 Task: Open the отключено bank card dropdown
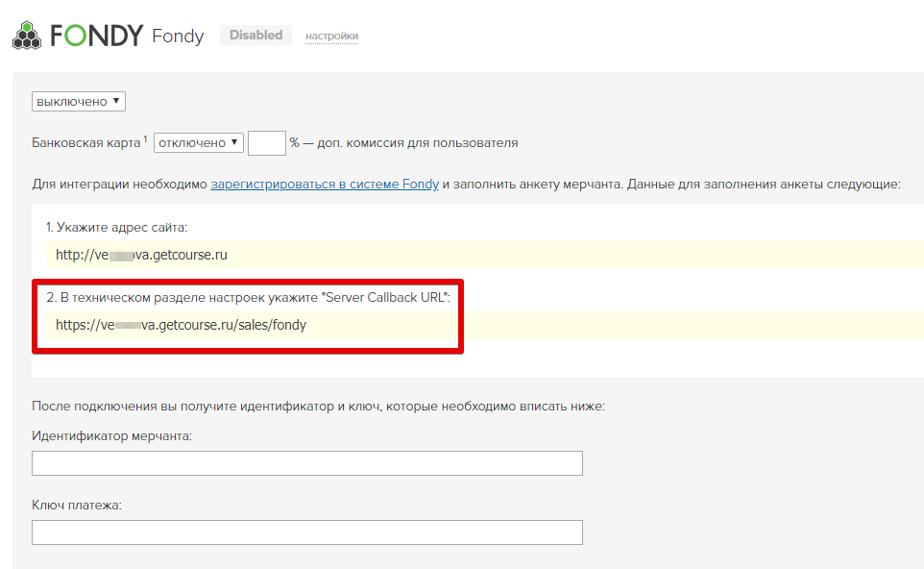tap(199, 142)
